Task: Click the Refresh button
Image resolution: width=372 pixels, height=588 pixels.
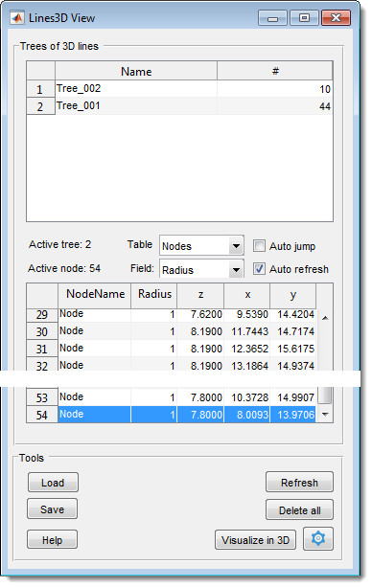Action: 299,483
